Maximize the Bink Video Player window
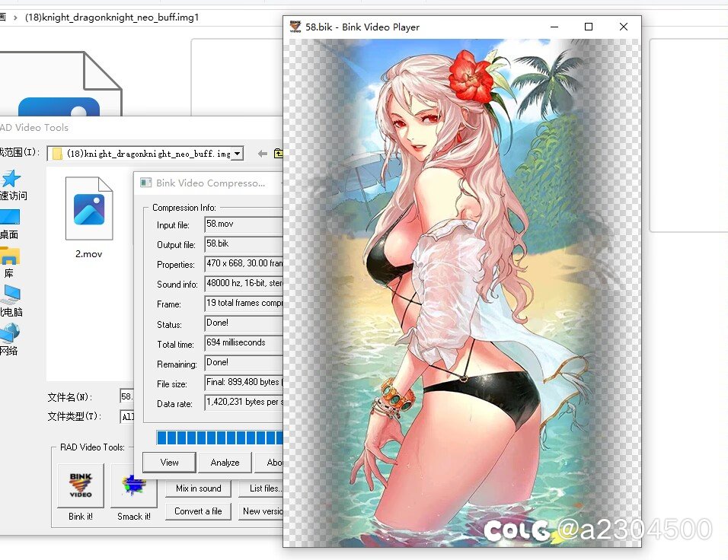The width and height of the screenshot is (728, 560). click(x=588, y=27)
